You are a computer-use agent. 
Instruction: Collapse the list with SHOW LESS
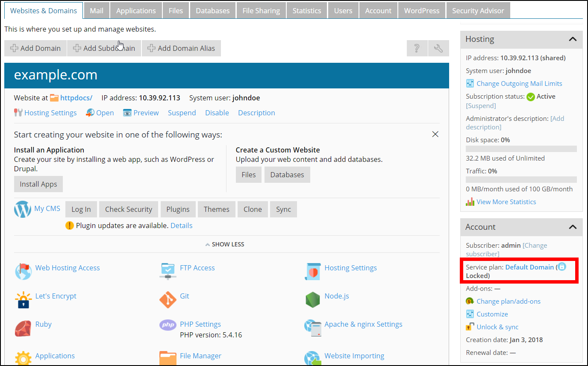[x=225, y=244]
